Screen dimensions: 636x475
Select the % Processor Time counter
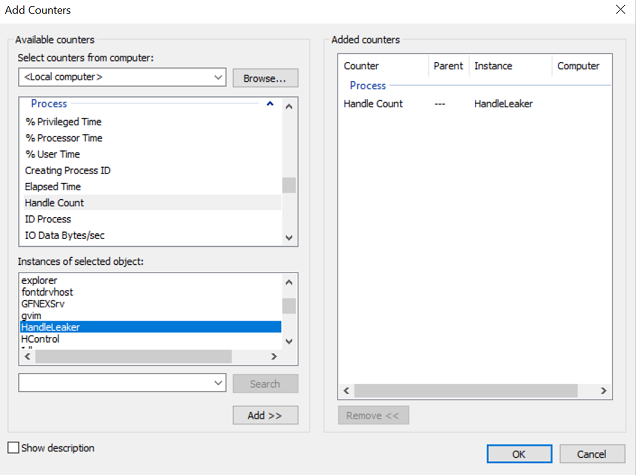click(x=64, y=138)
